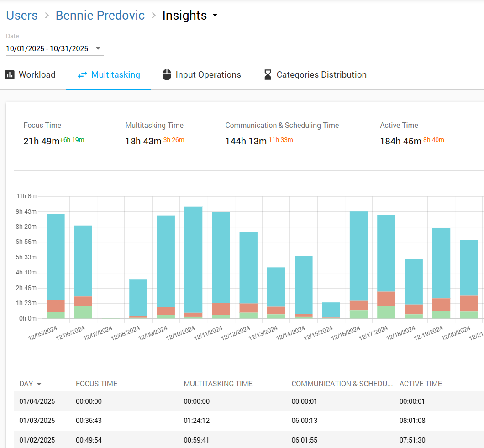The width and height of the screenshot is (484, 448).
Task: Click the Categories Distribution hourglass icon
Action: pos(268,75)
